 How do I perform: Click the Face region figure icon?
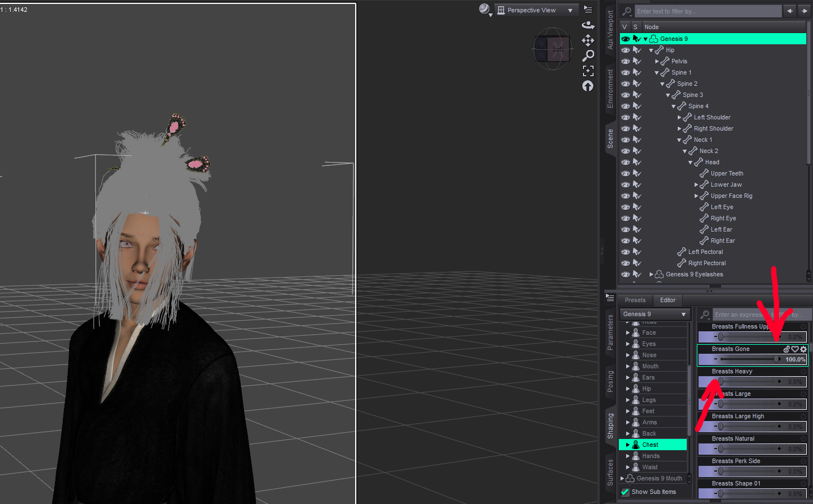coord(636,332)
